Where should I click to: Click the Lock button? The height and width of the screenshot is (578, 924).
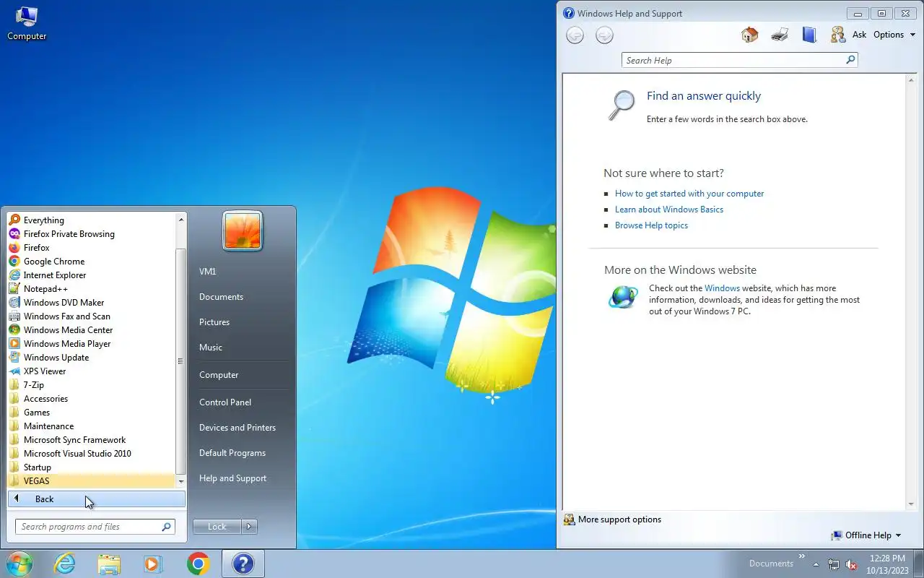pyautogui.click(x=217, y=527)
